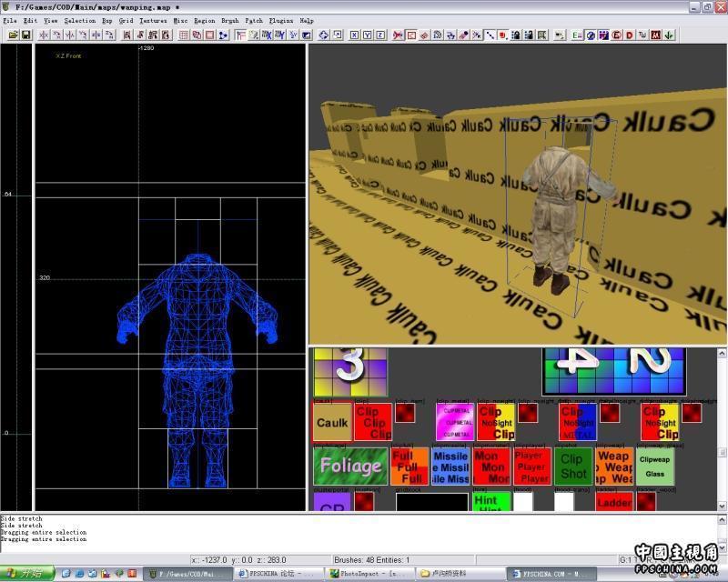This screenshot has height=582, width=728.
Task: Click the cubic clip camera icon
Action: (306, 35)
